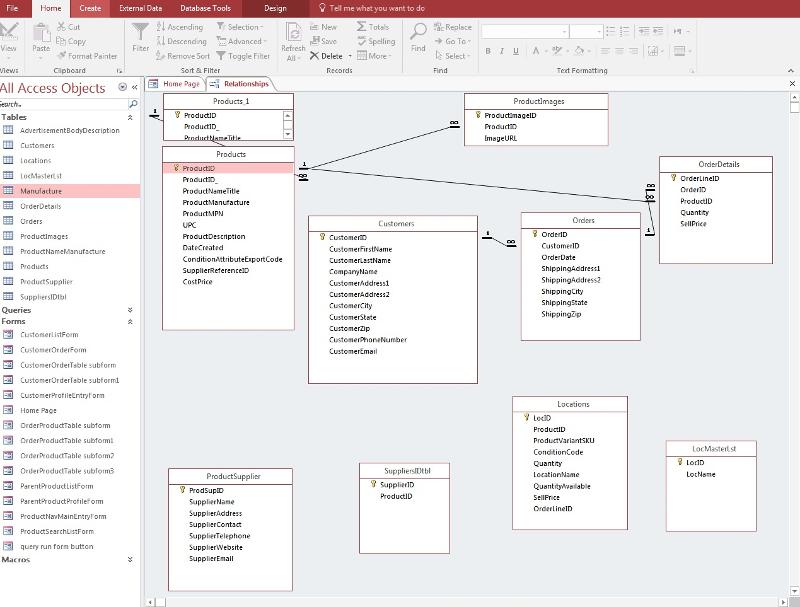Image resolution: width=800 pixels, height=607 pixels.
Task: Click the Spelling check icon
Action: 361,41
